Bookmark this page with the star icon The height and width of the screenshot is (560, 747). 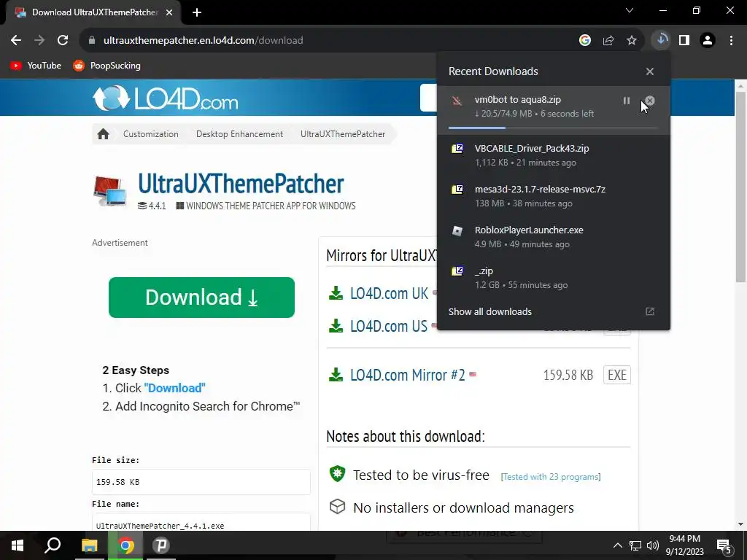point(632,41)
